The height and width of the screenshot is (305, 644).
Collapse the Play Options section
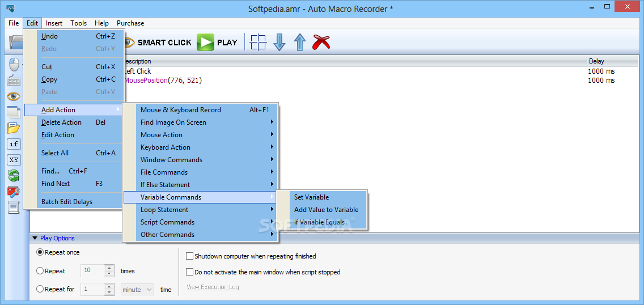point(35,238)
